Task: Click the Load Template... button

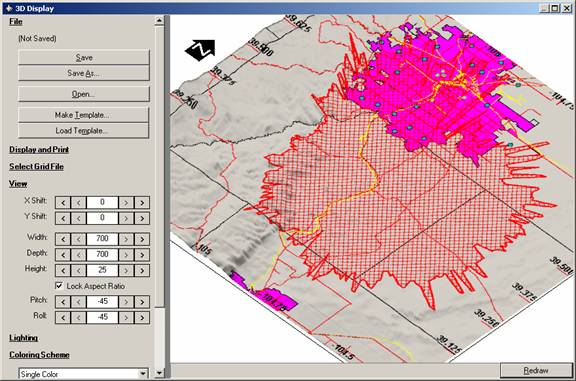Action: click(x=84, y=131)
